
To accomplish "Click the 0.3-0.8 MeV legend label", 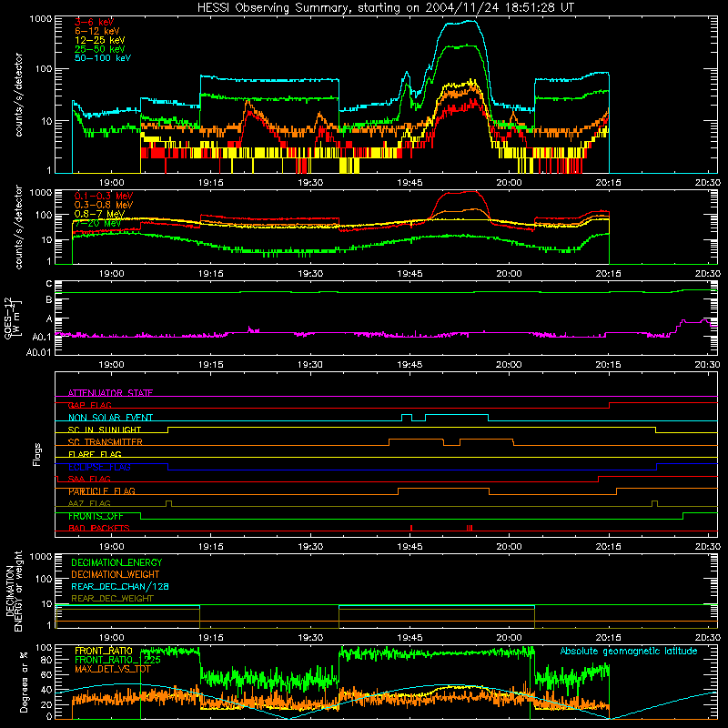I will point(104,205).
